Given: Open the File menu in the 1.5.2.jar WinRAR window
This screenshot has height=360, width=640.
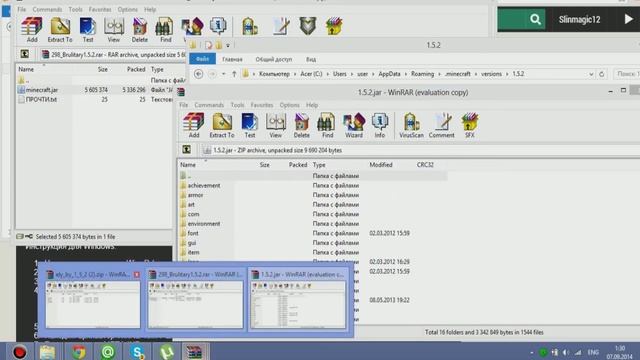Looking at the screenshot, I should coord(184,105).
